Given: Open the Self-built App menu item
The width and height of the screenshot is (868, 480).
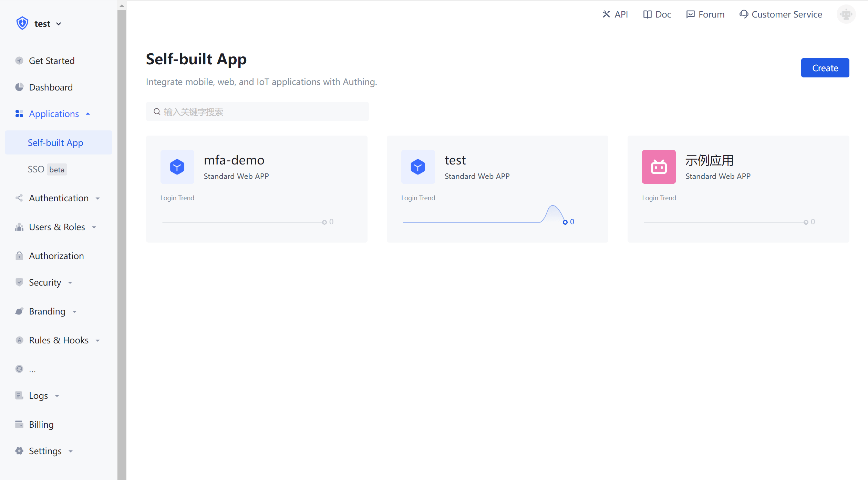Looking at the screenshot, I should 55,142.
